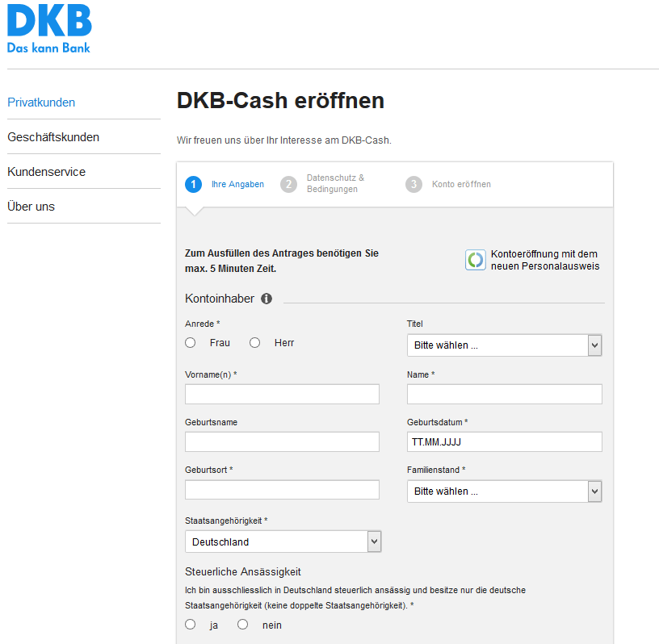This screenshot has height=644, width=659.
Task: Click the Name input field
Action: click(x=504, y=394)
